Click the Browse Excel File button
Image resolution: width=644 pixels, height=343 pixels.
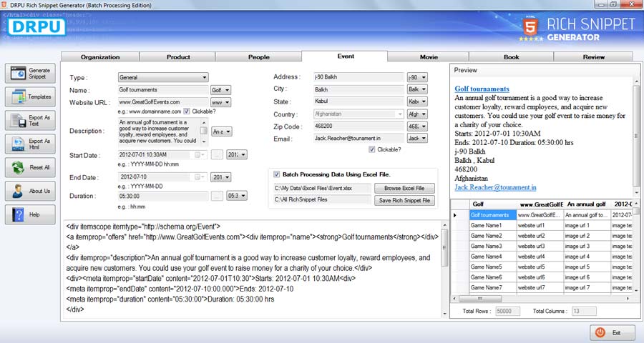tap(404, 189)
